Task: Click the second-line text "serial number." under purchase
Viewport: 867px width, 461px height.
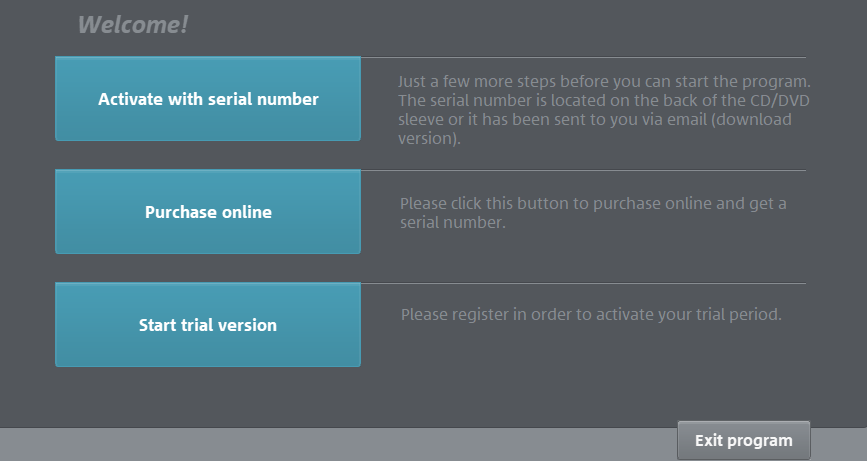Action: (x=453, y=223)
